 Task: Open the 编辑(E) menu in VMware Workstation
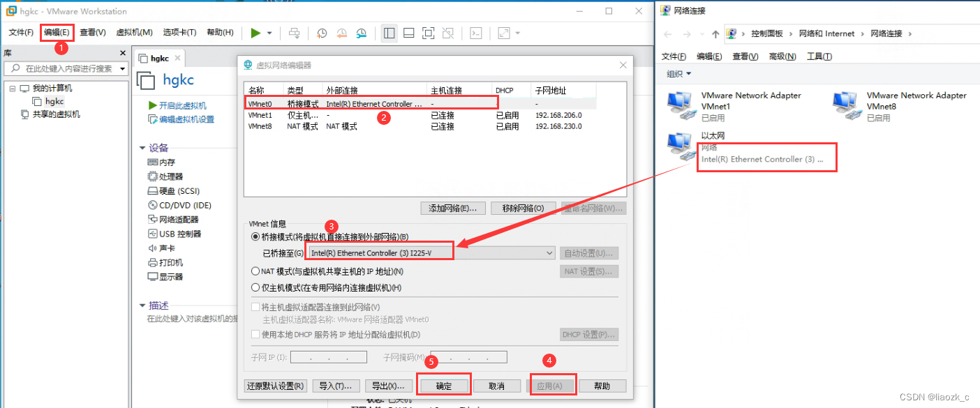coord(57,32)
